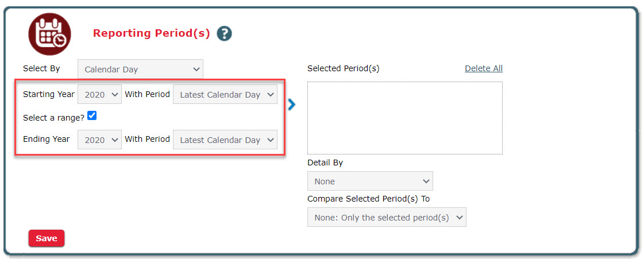Click the Reporting Period calendar clock icon

pyautogui.click(x=49, y=34)
